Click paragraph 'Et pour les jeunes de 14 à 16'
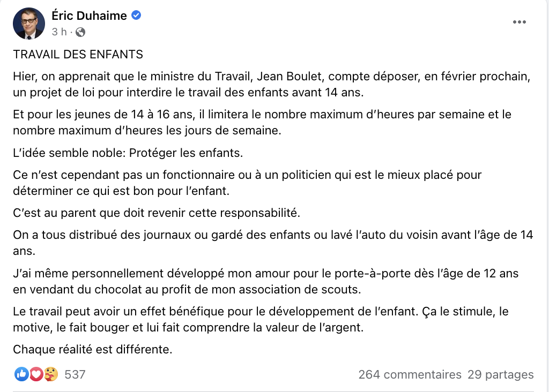Screen dimensions: 549x392 262,123
